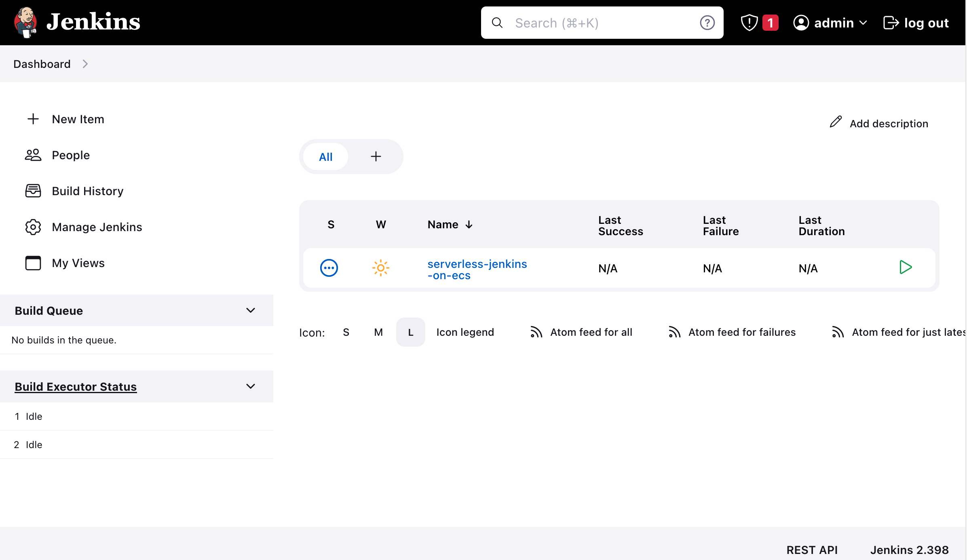
Task: Click the admin user dropdown menu
Action: (829, 23)
